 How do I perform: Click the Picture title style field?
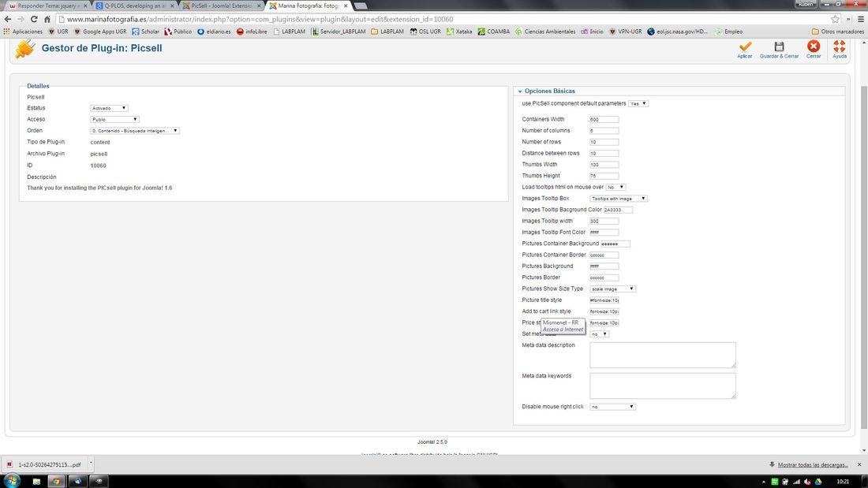click(x=604, y=300)
